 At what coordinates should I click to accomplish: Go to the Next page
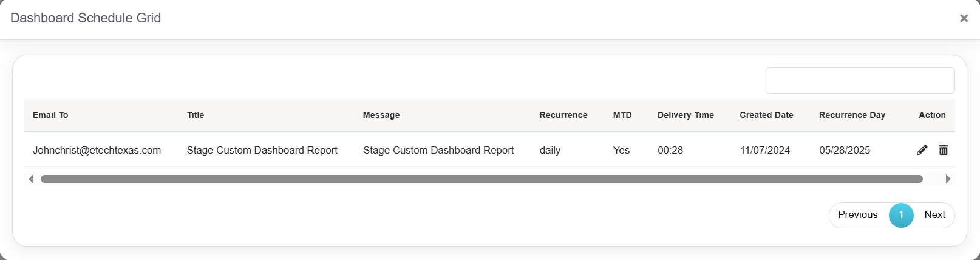(x=934, y=215)
